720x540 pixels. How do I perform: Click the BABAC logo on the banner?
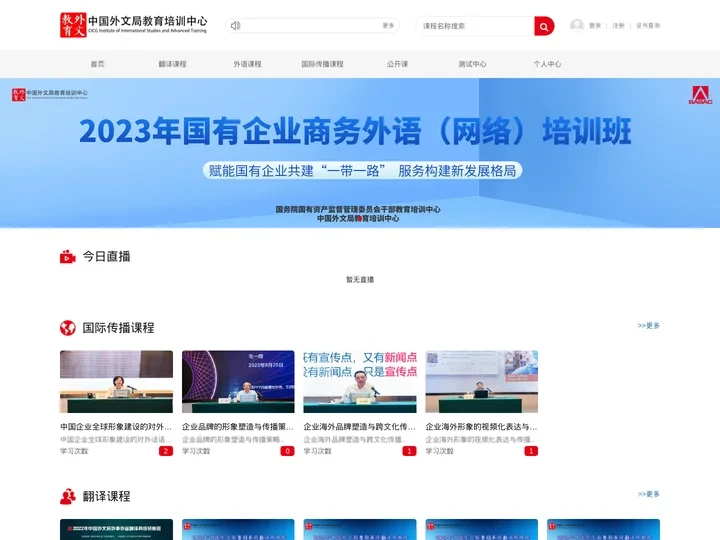[x=700, y=95]
